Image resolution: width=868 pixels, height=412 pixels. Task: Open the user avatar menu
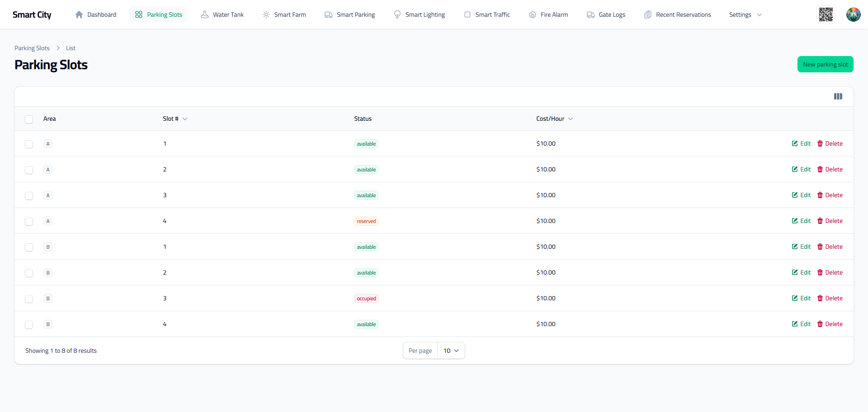coord(854,14)
